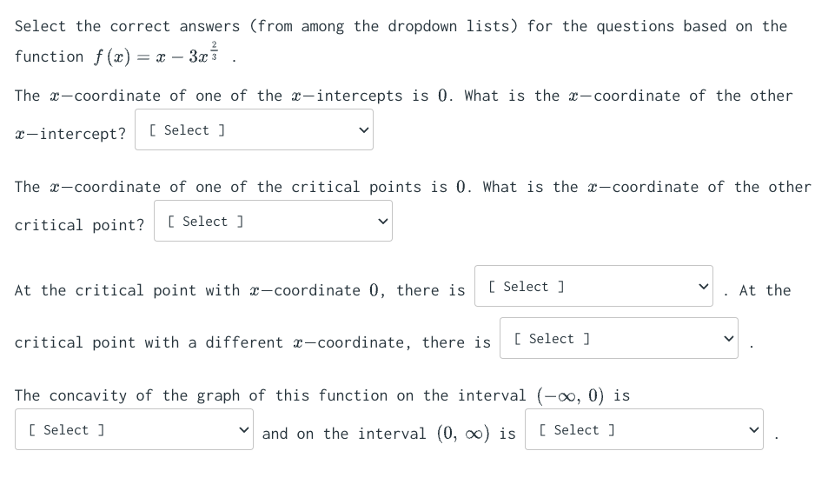Click the chevron on the critical point dropdown
The height and width of the screenshot is (504, 835).
click(382, 221)
